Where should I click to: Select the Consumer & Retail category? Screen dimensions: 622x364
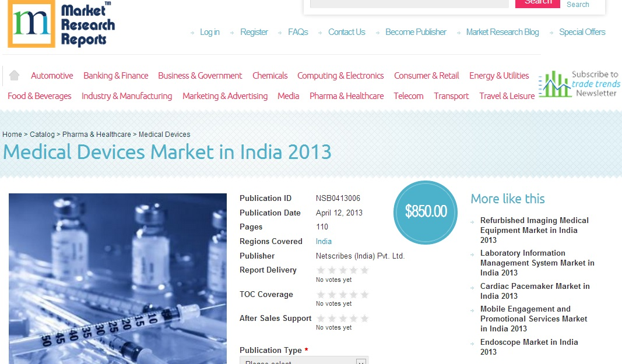(x=427, y=76)
